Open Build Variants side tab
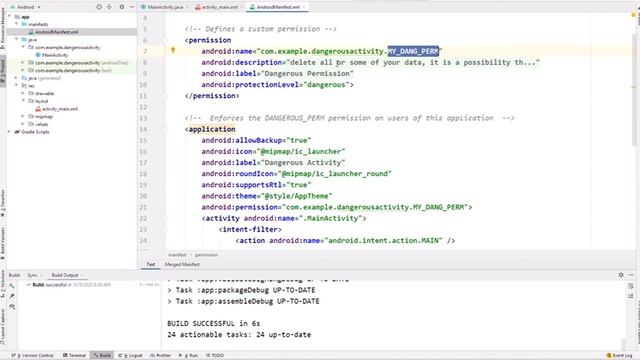The image size is (640, 360). click(3, 243)
